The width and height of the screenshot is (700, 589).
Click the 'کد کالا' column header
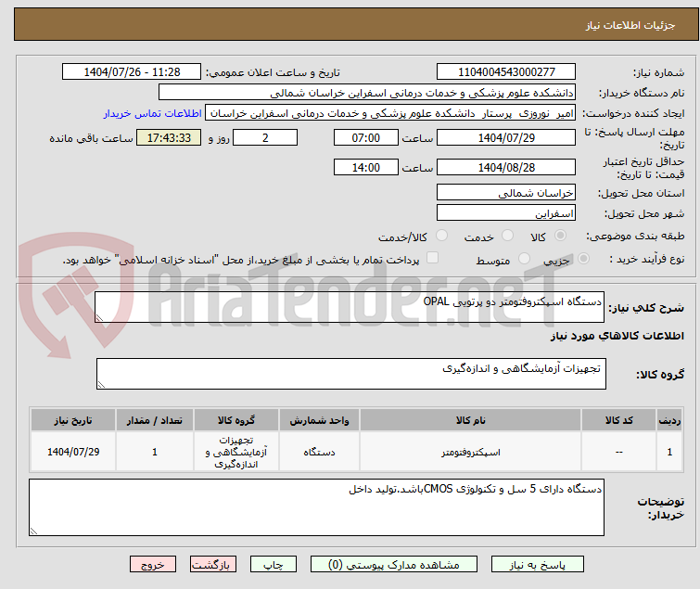coord(618,420)
